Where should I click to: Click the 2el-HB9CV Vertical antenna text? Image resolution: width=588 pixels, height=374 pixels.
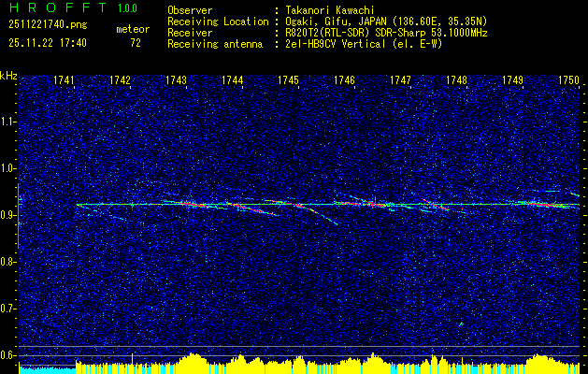point(364,44)
